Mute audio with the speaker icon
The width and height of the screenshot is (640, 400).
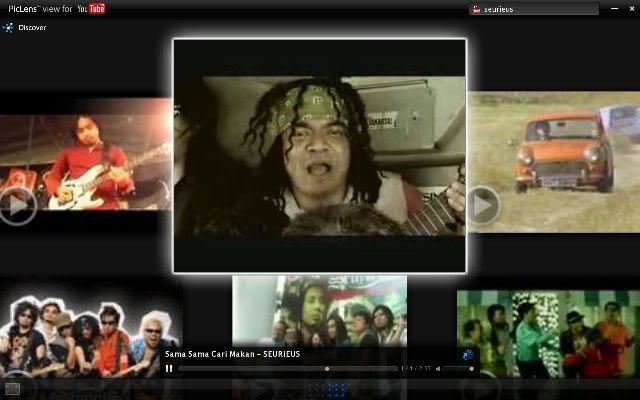438,369
